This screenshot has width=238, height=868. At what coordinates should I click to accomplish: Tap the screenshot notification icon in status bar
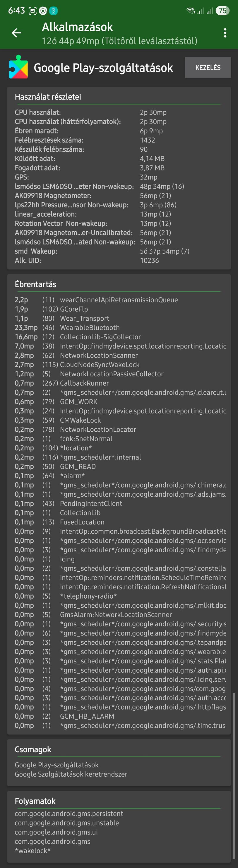(32, 11)
